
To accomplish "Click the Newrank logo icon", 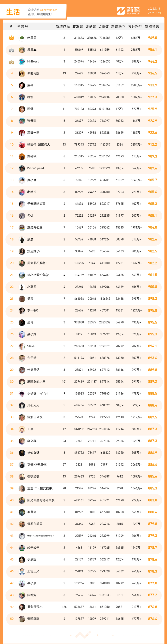I will click(121, 11).
